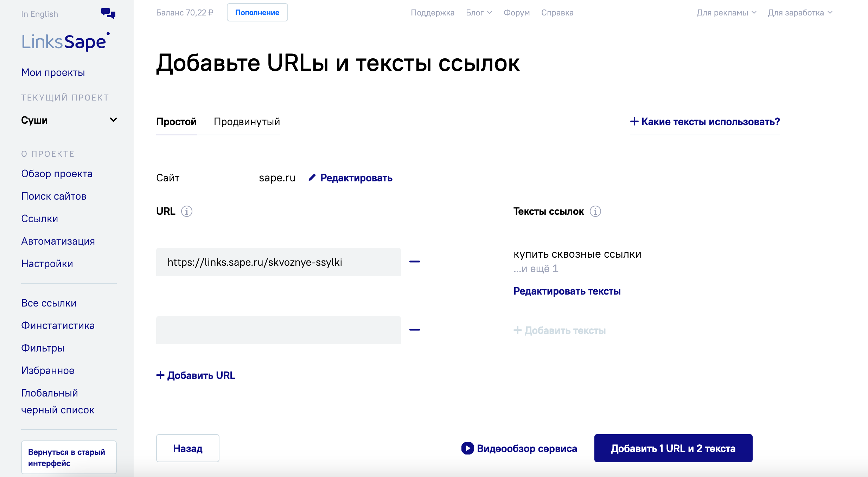Click the '...и ещё 1' text

click(x=536, y=269)
